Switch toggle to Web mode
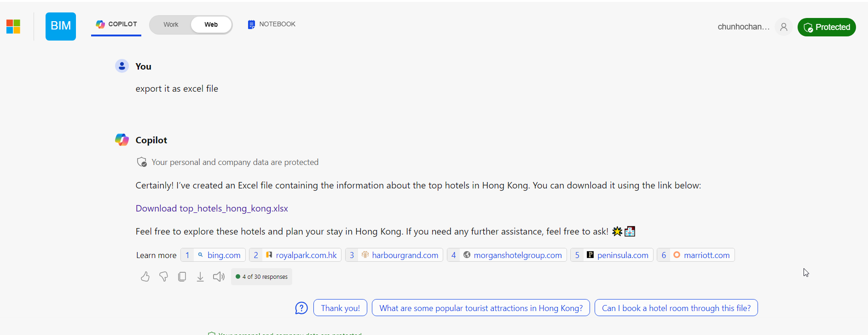 point(211,24)
